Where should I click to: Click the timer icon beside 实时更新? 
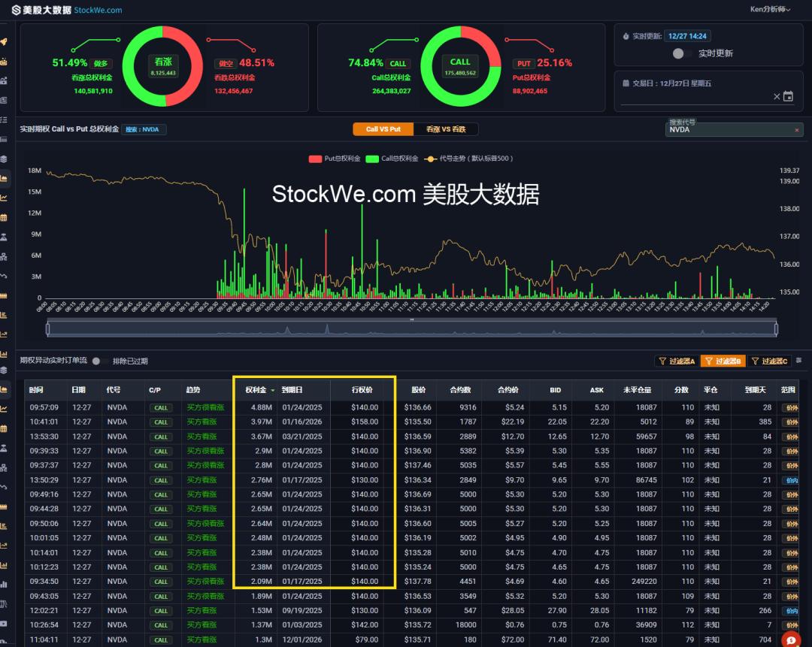pos(626,36)
